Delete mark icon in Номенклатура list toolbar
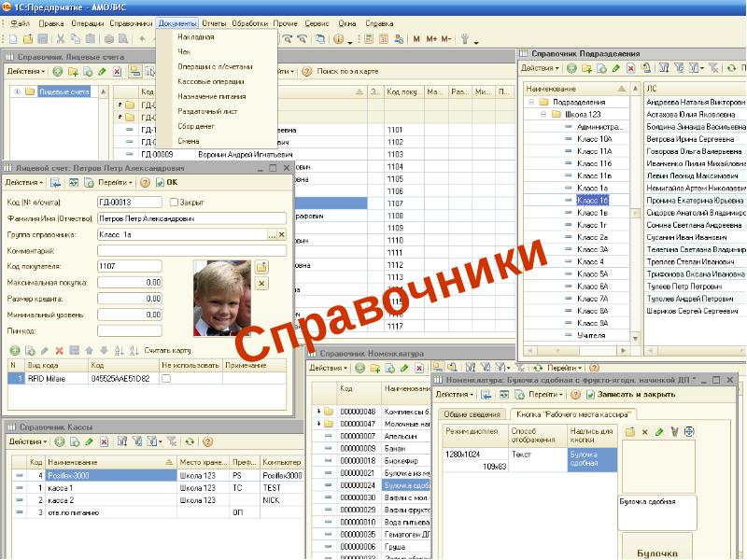 [419, 368]
